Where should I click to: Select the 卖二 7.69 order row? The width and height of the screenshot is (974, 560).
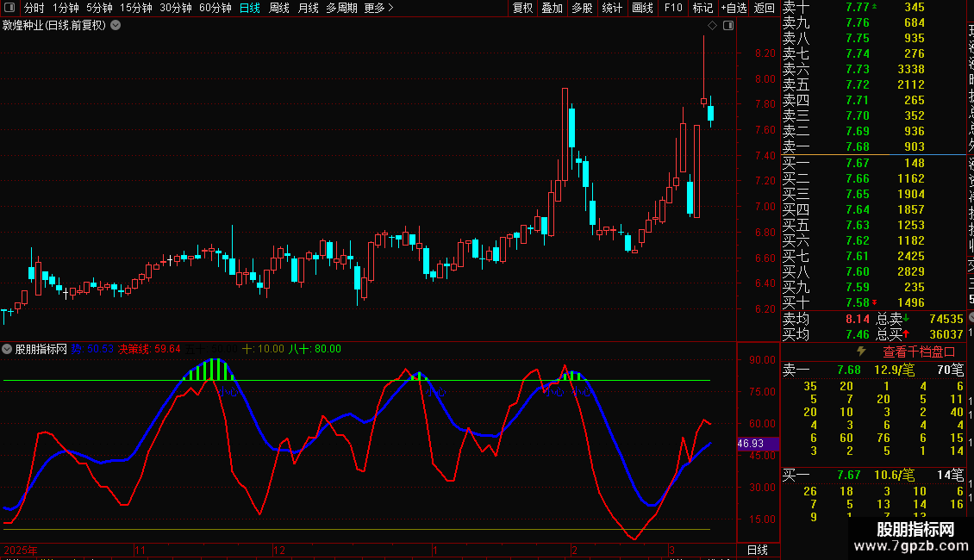(873, 132)
